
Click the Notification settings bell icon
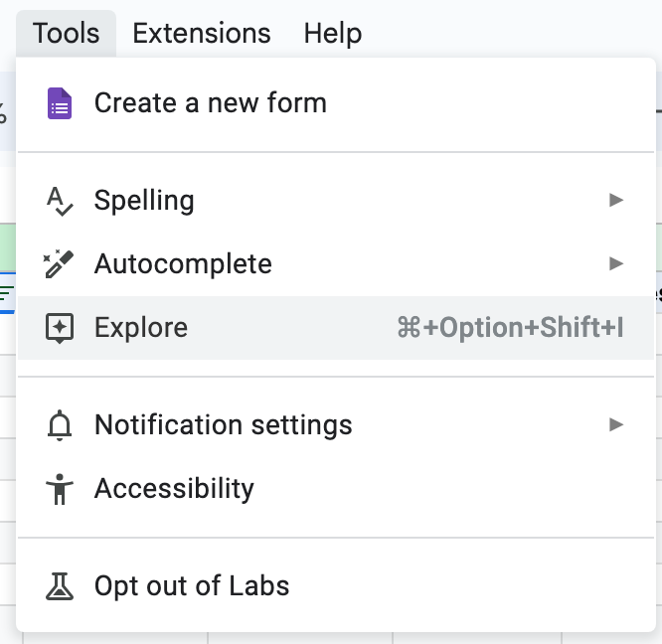[x=60, y=425]
